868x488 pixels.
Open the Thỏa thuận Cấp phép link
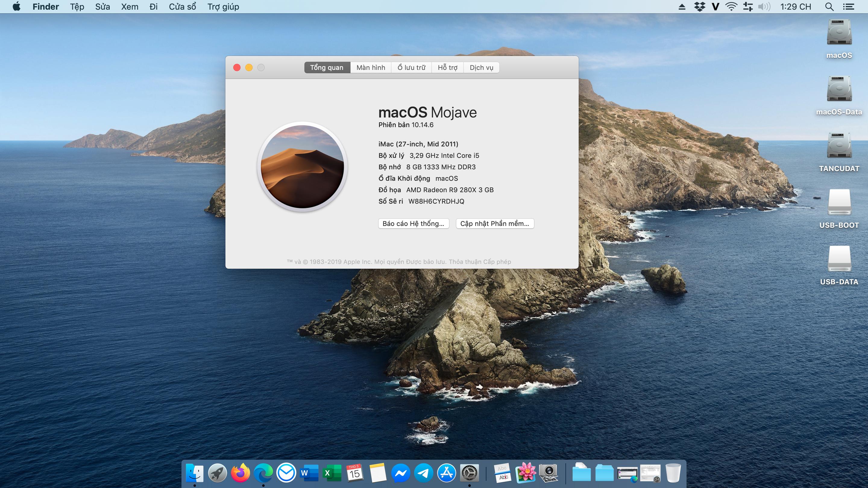click(x=480, y=262)
